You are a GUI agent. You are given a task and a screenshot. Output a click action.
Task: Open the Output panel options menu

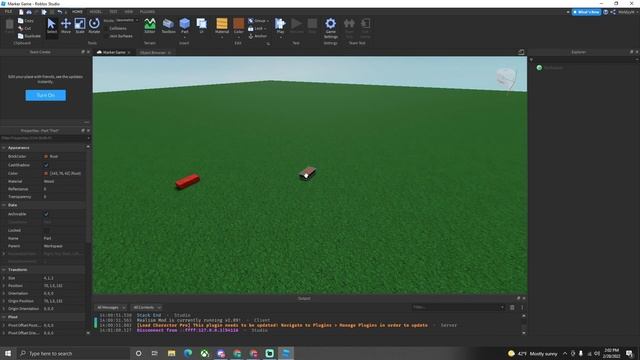point(522,307)
